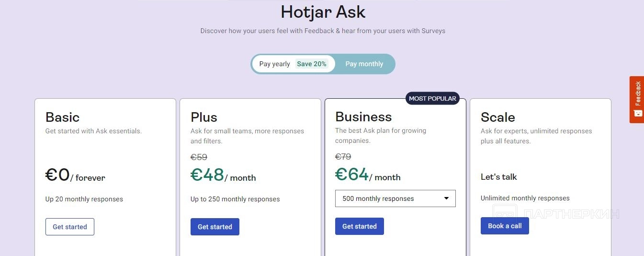644x256 pixels.
Task: Open the 500 monthly responses dropdown
Action: coord(395,198)
